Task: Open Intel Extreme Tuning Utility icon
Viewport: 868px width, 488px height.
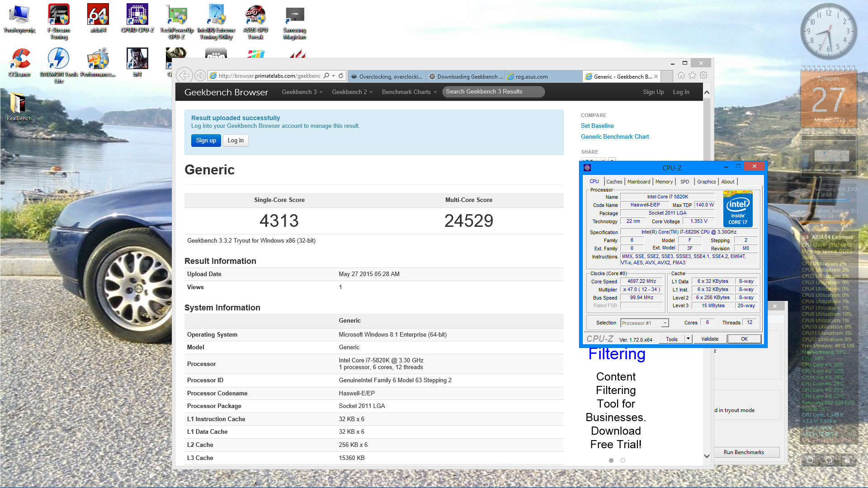Action: [216, 21]
